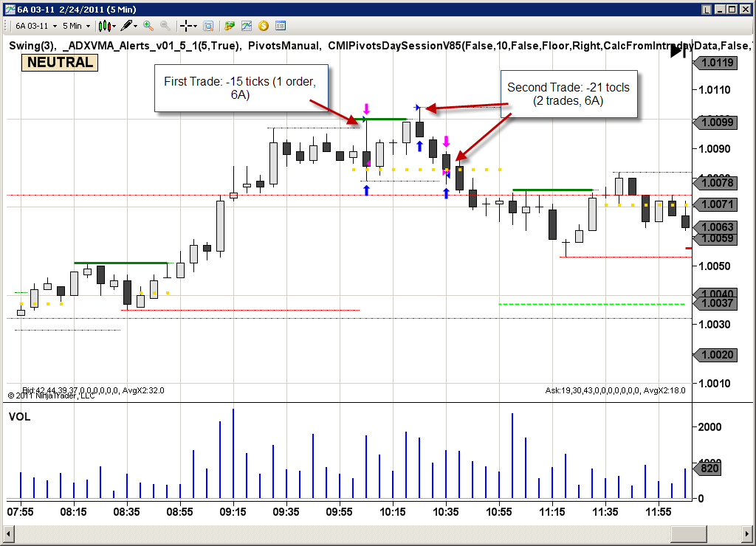The width and height of the screenshot is (756, 546).
Task: Click the 11:55 time axis label
Action: [658, 512]
